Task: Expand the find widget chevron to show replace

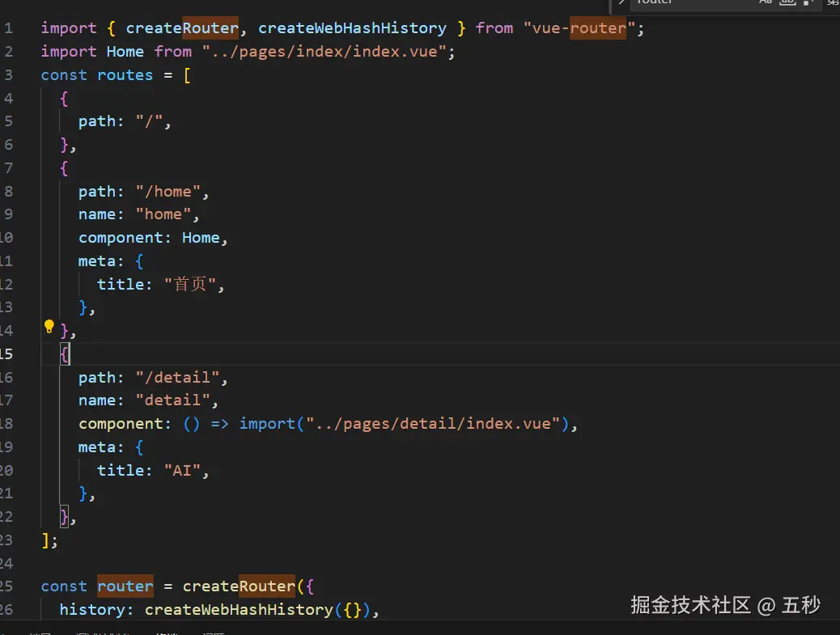Action: (621, 4)
